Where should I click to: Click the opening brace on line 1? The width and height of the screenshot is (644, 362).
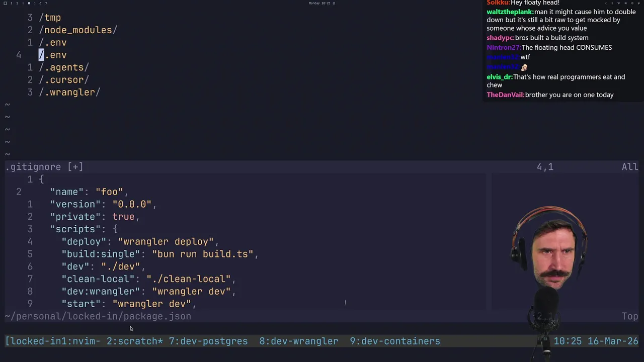pyautogui.click(x=41, y=179)
